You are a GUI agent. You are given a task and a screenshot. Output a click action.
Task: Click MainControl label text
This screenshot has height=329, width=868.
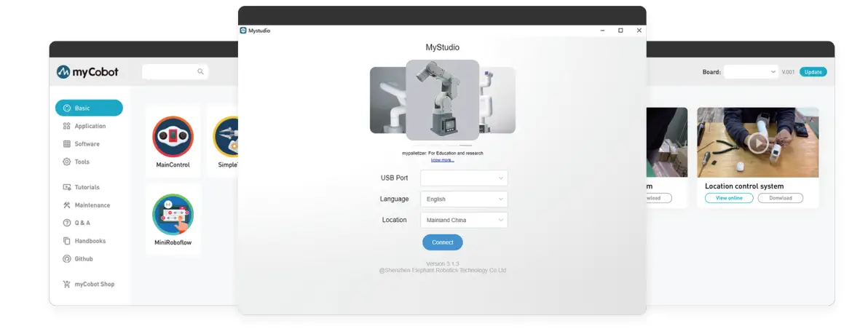(173, 164)
